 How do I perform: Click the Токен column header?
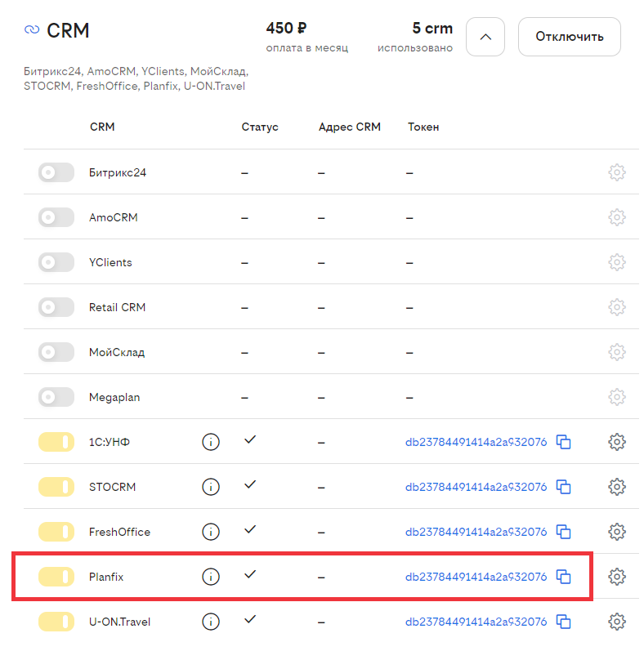pyautogui.click(x=423, y=127)
